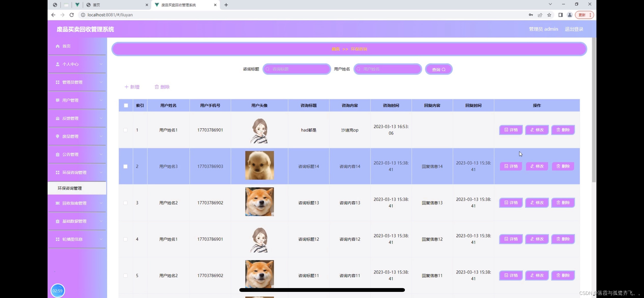Drag the bottom horizontal scrollbar
The image size is (644, 298).
coord(322,290)
